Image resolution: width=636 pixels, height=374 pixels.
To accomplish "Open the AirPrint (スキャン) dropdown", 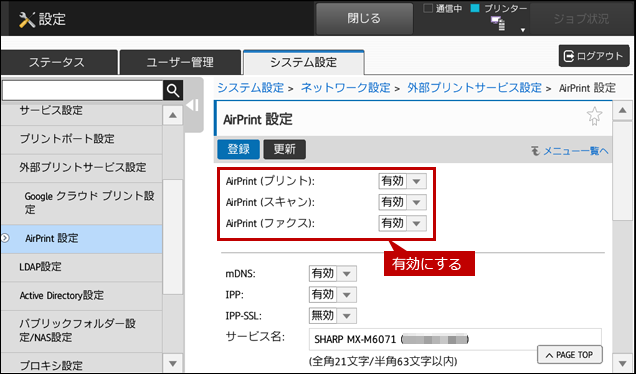I will [402, 202].
